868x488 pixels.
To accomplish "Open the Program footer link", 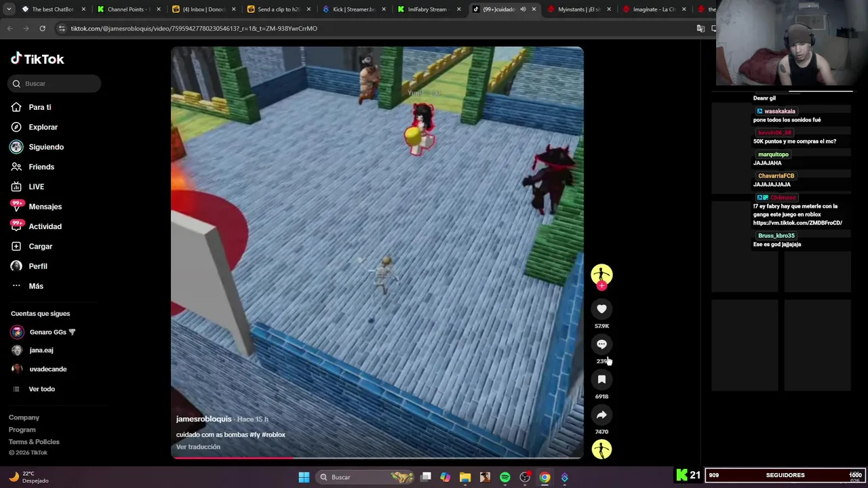I will tap(22, 430).
